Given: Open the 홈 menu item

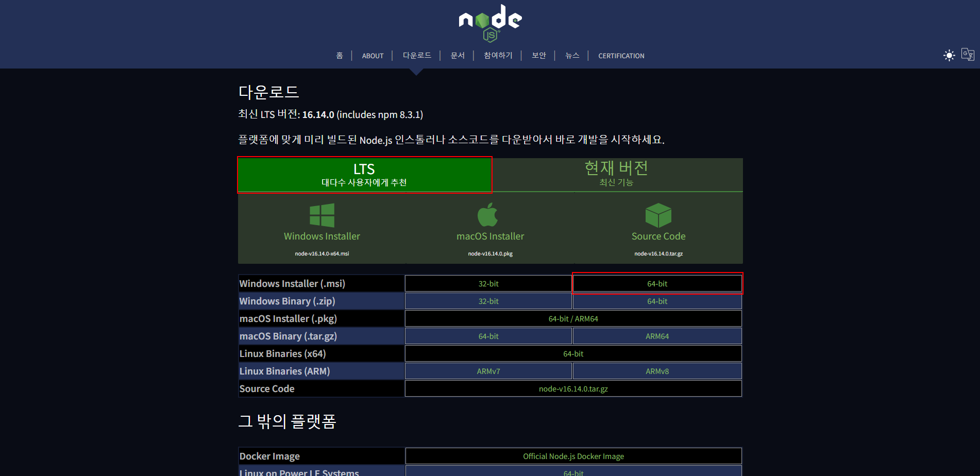Looking at the screenshot, I should tap(340, 56).
